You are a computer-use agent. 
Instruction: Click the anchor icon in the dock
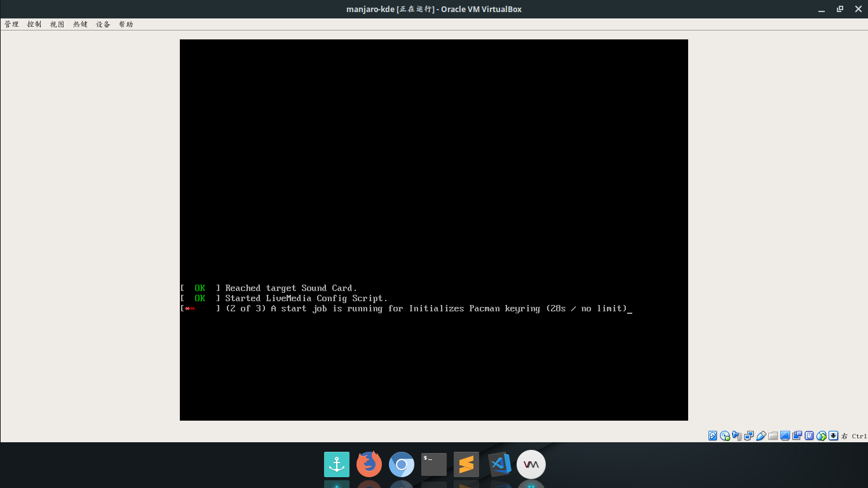[x=337, y=464]
